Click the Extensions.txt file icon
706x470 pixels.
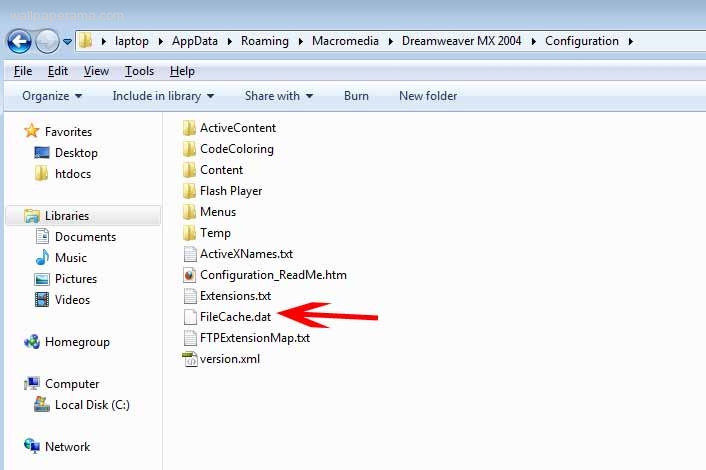pyautogui.click(x=190, y=296)
